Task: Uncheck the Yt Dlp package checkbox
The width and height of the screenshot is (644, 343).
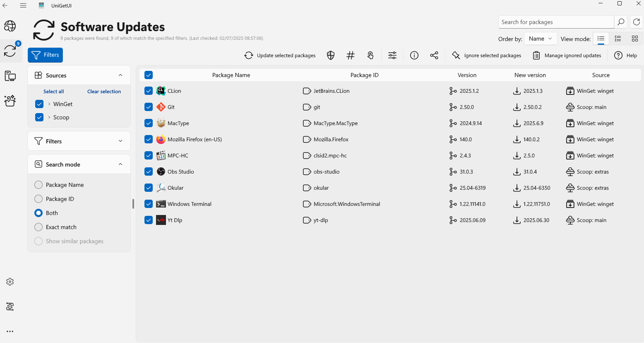Action: point(149,220)
